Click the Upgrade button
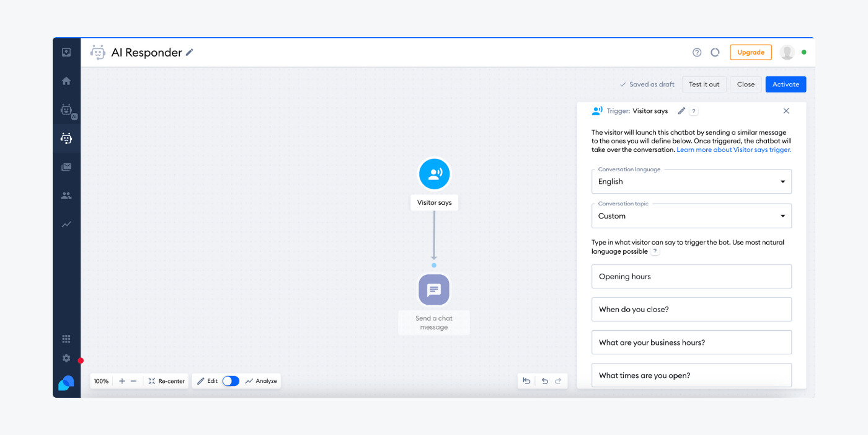This screenshot has height=435, width=868. pyautogui.click(x=751, y=52)
